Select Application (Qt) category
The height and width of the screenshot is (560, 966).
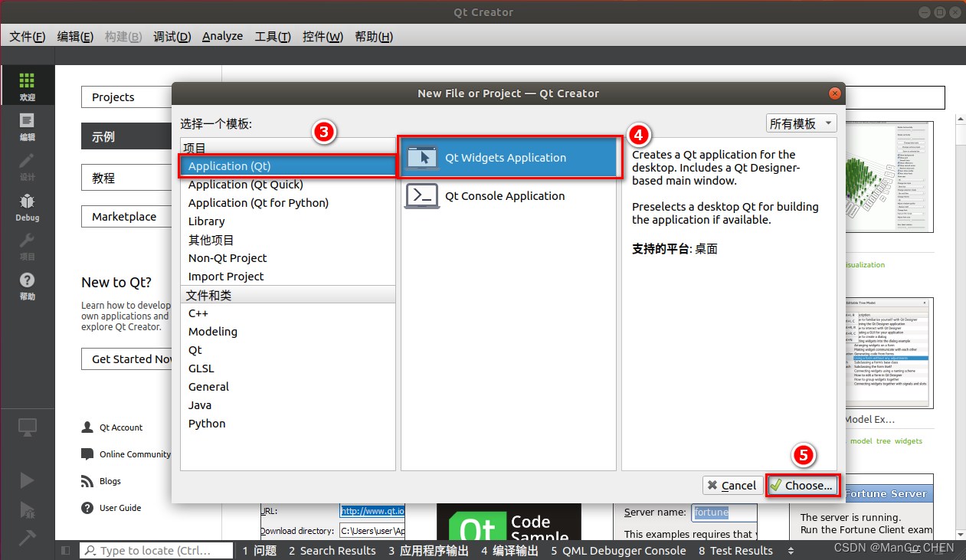tap(288, 166)
